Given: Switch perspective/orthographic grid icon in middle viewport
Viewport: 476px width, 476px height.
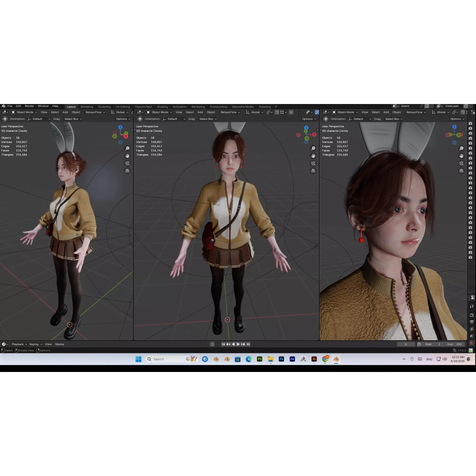Looking at the screenshot, I should coord(313,171).
